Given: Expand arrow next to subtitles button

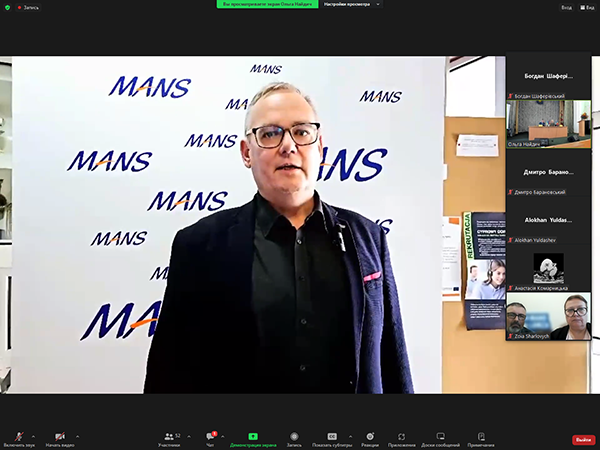Looking at the screenshot, I should 350,436.
